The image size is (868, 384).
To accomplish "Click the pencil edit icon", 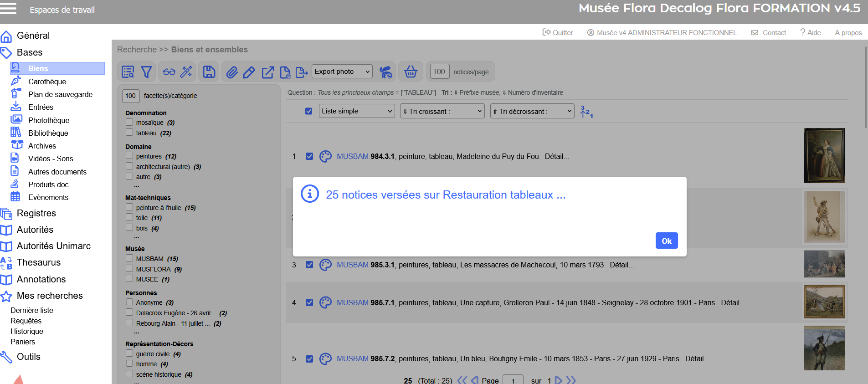I will pyautogui.click(x=249, y=72).
